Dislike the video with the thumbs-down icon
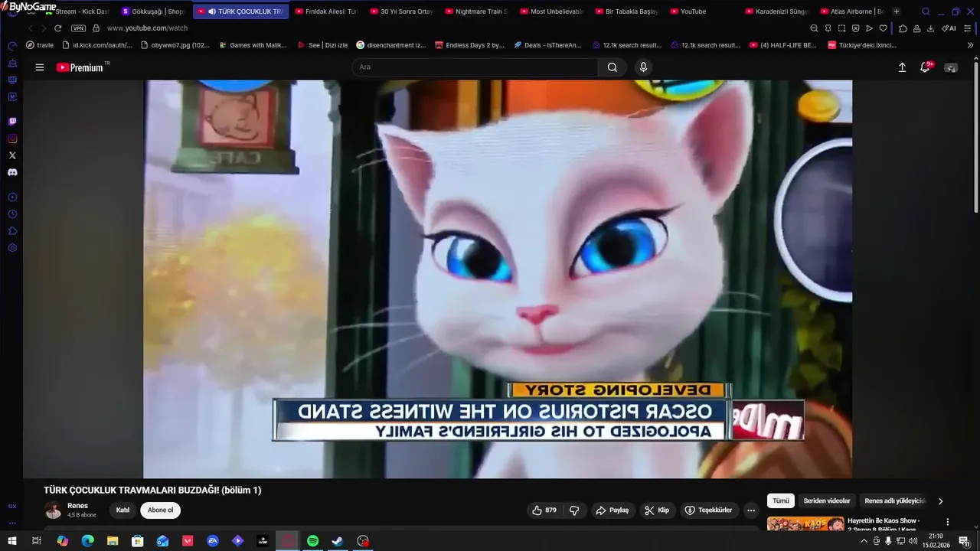Screen dimensions: 980x551 (575, 510)
